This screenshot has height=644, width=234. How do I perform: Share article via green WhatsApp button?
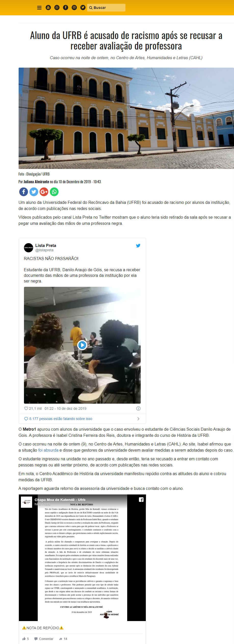54,192
